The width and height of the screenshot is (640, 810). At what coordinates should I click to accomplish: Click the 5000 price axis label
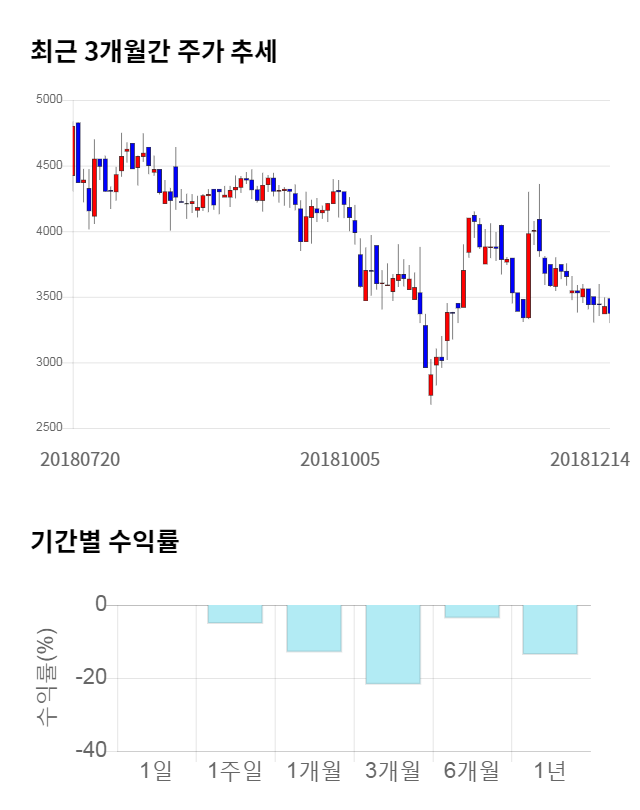(x=48, y=100)
